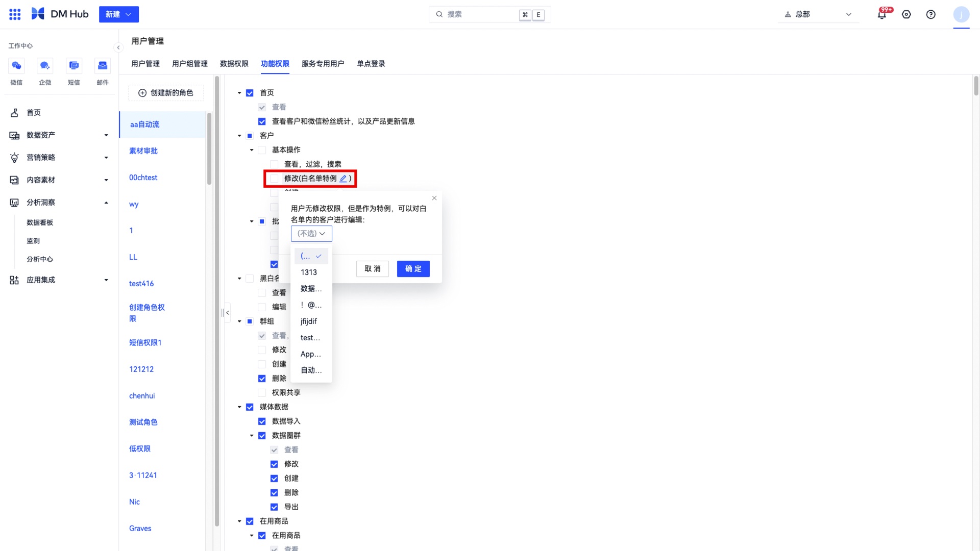Select jfijdif in the whitelist dropdown
The width and height of the screenshot is (980, 551).
(x=311, y=321)
